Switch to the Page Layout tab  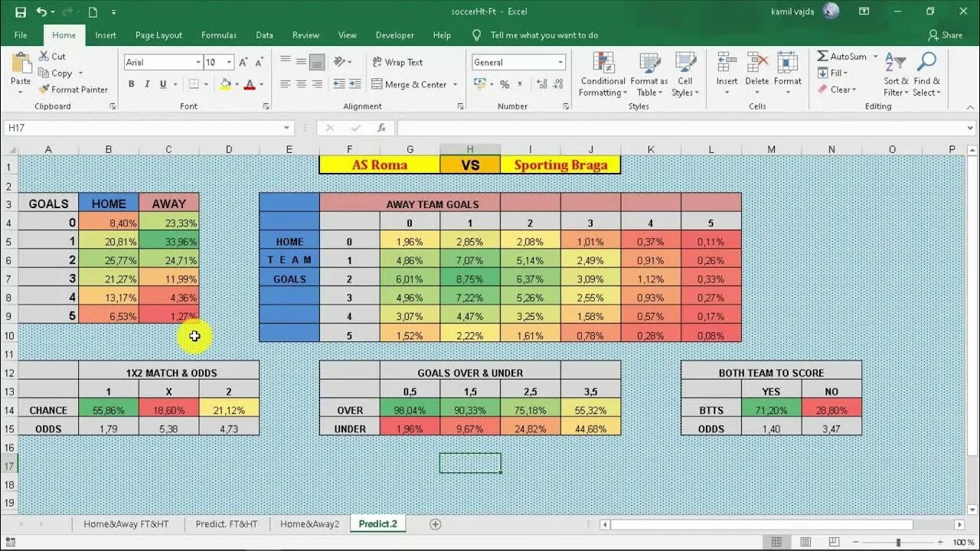point(158,35)
